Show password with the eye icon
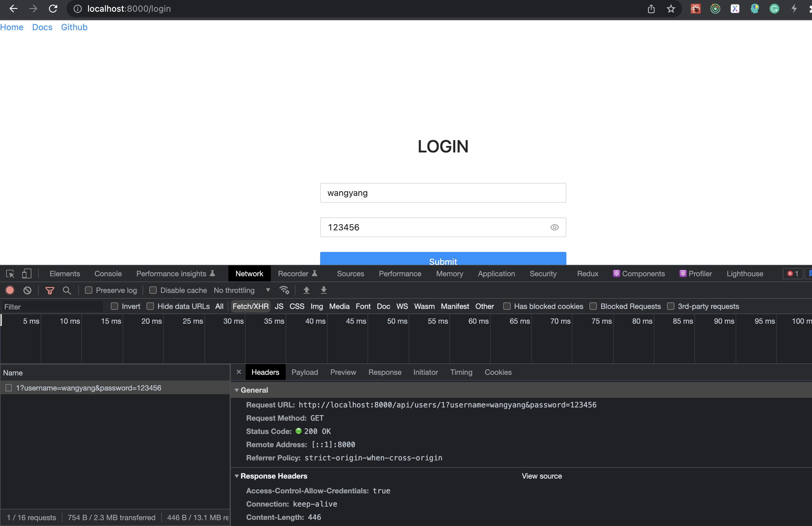Screen dimensions: 812x526 pos(554,227)
